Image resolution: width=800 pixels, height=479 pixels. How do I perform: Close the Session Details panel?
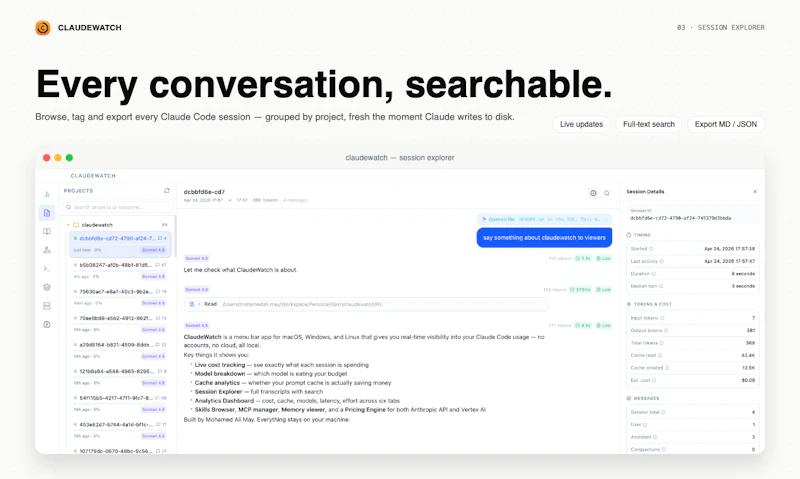click(x=755, y=192)
